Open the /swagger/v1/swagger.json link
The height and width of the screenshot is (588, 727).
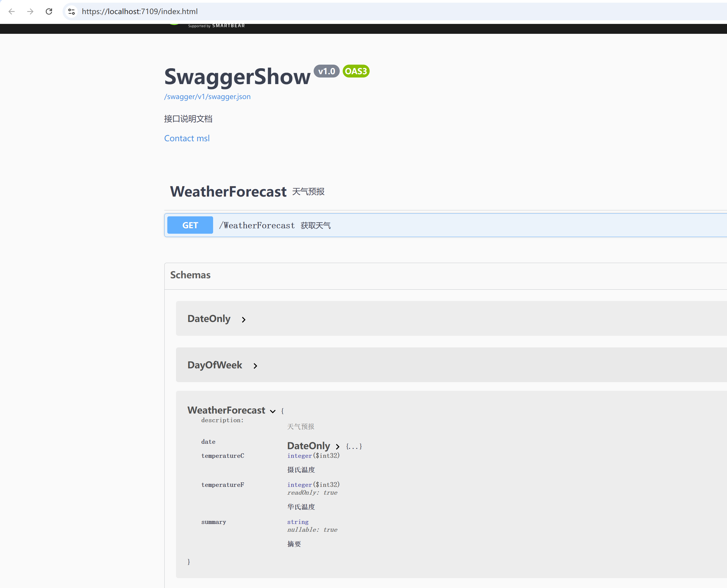pyautogui.click(x=207, y=97)
